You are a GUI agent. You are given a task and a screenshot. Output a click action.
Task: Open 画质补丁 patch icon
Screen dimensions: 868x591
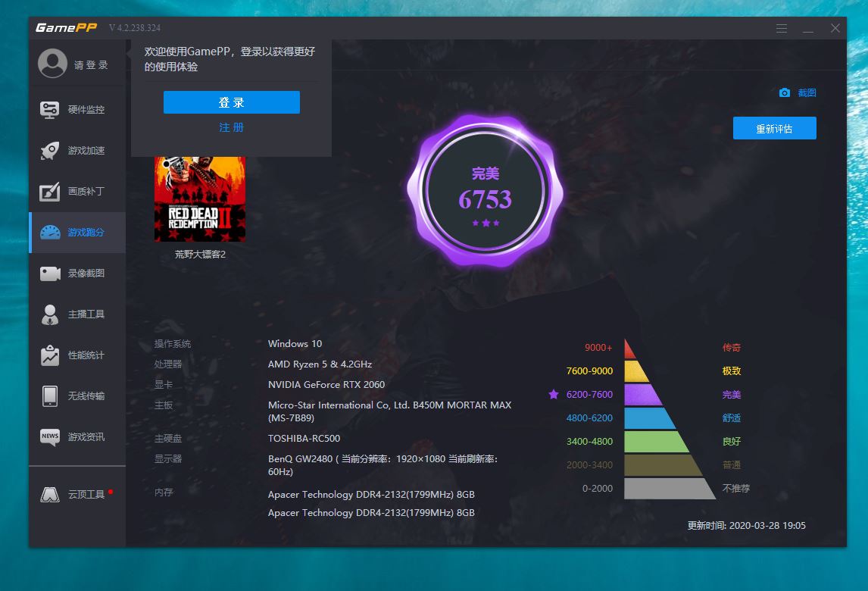pyautogui.click(x=50, y=192)
